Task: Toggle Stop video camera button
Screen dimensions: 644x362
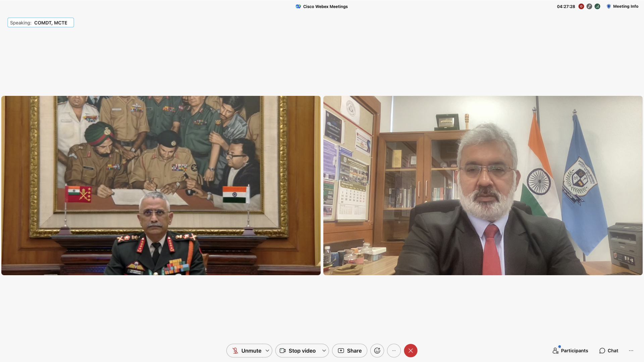Action: click(x=298, y=351)
